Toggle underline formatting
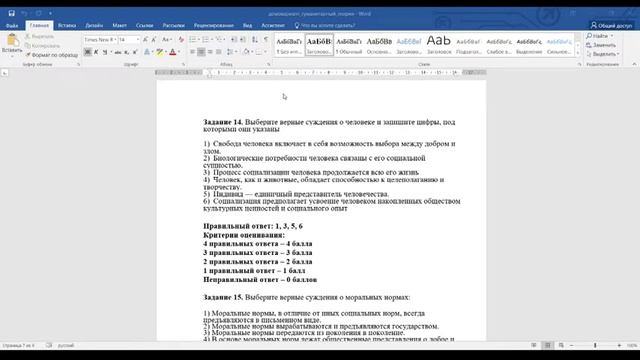This screenshot has width=640, height=360. tap(105, 52)
